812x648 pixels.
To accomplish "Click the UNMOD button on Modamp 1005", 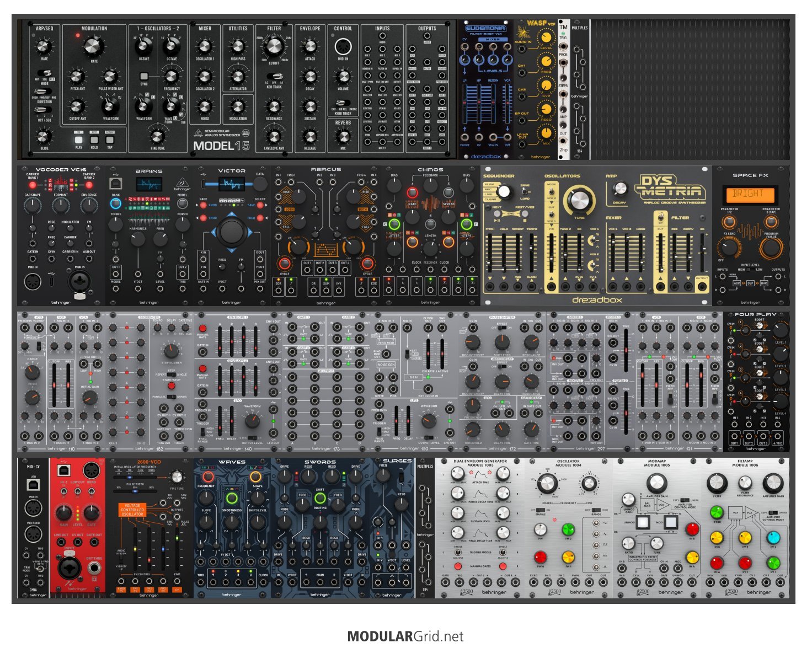I will click(643, 522).
